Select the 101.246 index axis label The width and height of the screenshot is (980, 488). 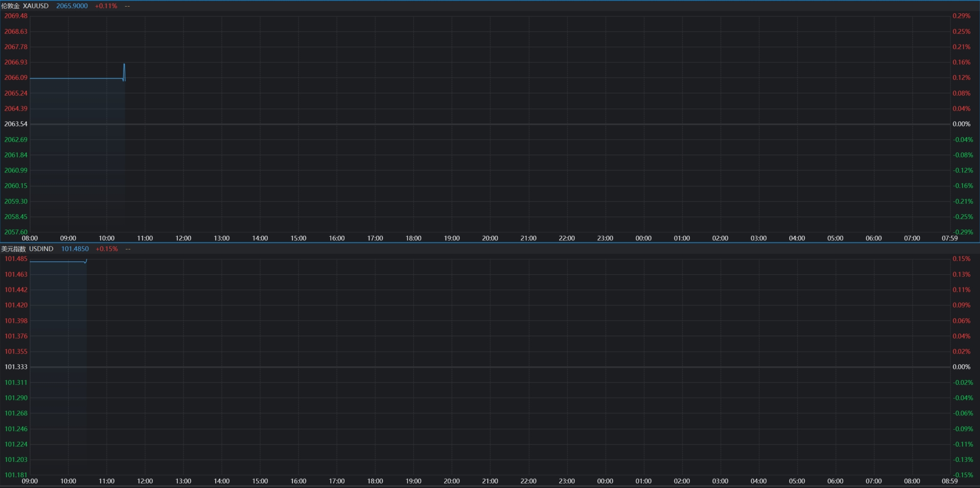tap(16, 429)
